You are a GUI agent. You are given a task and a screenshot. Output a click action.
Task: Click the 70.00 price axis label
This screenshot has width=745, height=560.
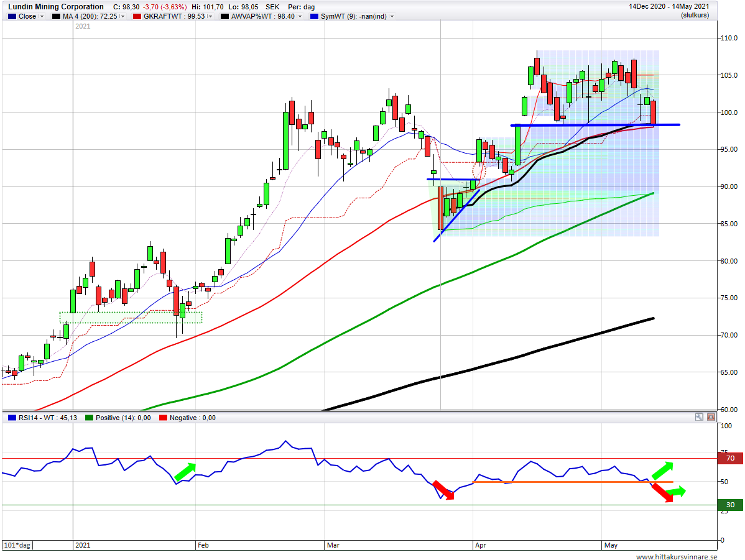tap(729, 335)
